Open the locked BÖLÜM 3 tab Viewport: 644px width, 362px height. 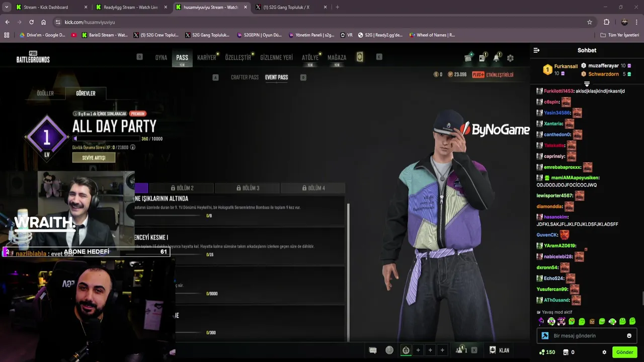pos(248,188)
